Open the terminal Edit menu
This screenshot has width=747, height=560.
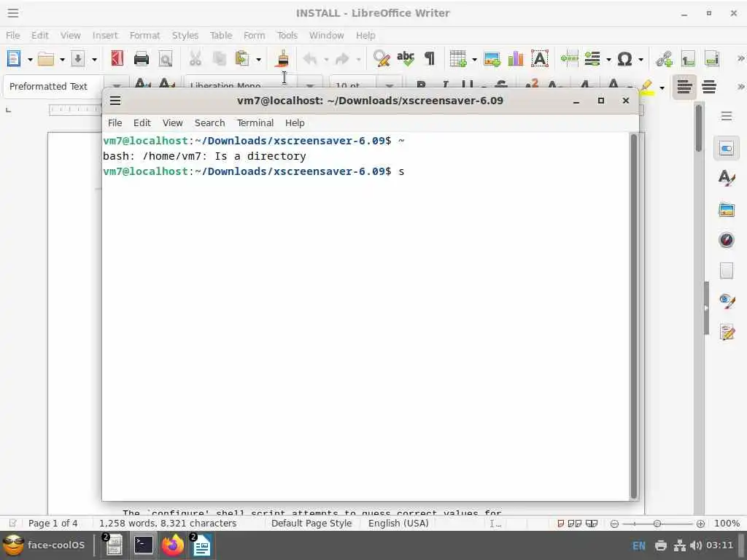pos(142,122)
